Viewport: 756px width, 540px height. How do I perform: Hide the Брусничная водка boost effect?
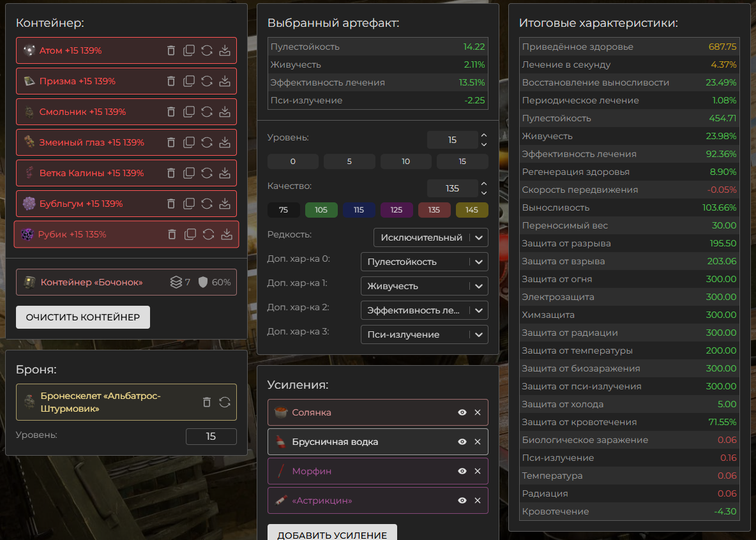click(x=462, y=442)
